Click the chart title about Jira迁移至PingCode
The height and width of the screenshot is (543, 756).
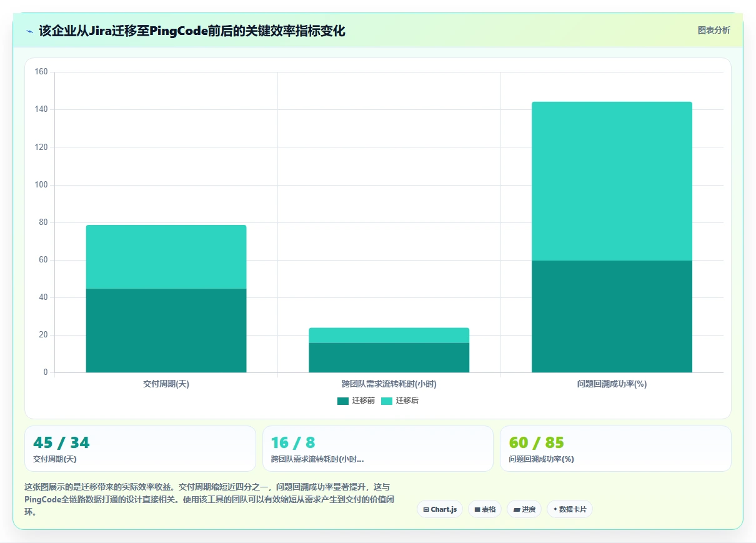tap(192, 31)
